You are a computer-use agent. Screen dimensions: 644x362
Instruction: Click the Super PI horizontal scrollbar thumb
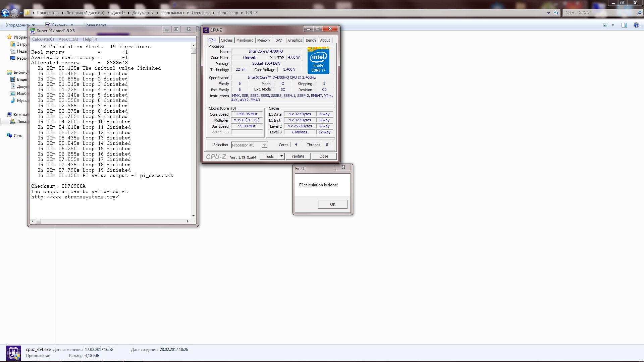click(39, 222)
